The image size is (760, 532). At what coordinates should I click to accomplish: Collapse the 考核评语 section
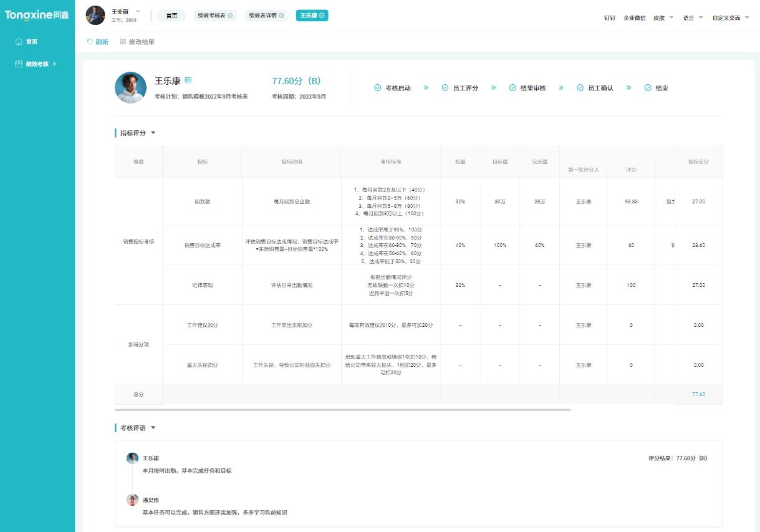[x=153, y=428]
